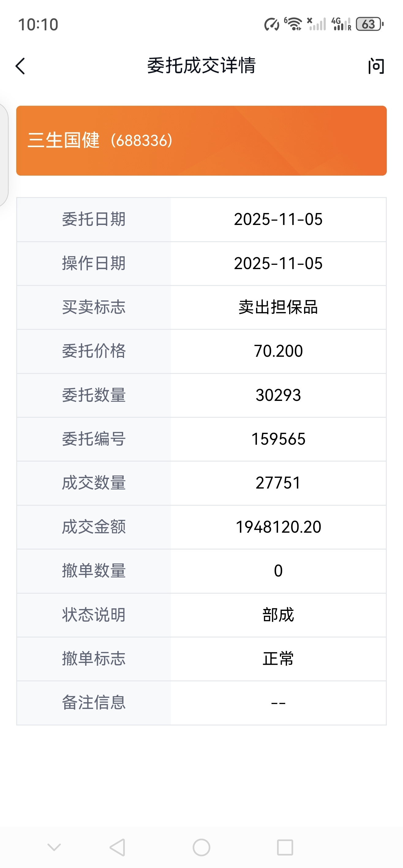The width and height of the screenshot is (403, 868).
Task: Tap the 三生国健 (688336) stock banner
Action: point(201,140)
